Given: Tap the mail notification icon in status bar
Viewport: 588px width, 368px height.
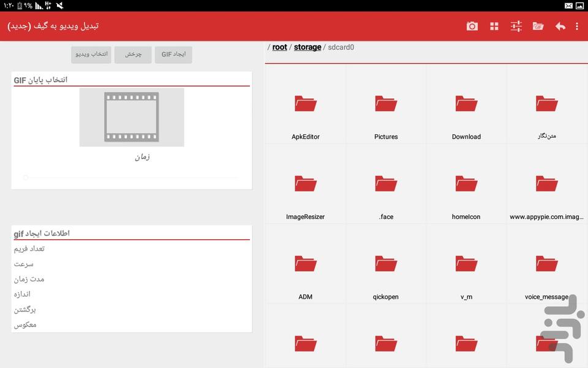Looking at the screenshot, I should (x=568, y=6).
